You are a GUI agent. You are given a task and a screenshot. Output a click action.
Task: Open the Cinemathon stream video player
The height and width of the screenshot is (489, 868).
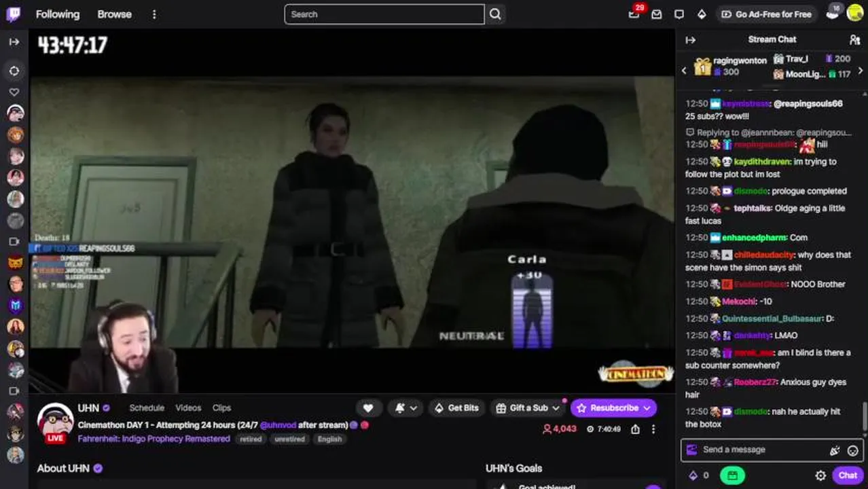click(x=352, y=211)
